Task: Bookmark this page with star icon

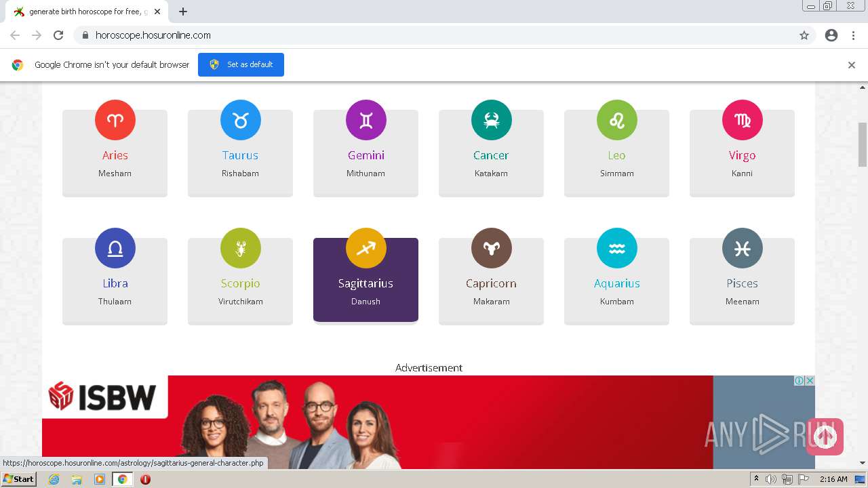Action: [804, 35]
